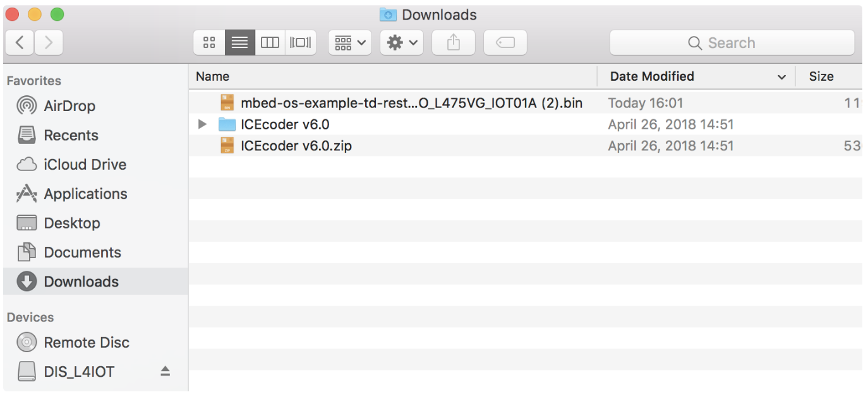Switch to list view
868x409 pixels.
click(x=240, y=43)
